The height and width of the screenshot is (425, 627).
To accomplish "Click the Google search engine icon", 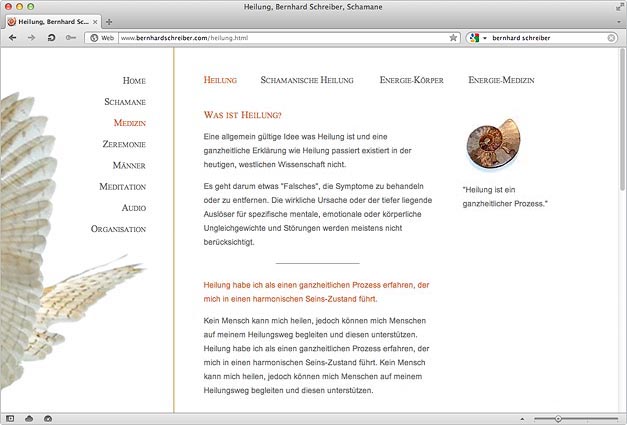I will pos(474,38).
